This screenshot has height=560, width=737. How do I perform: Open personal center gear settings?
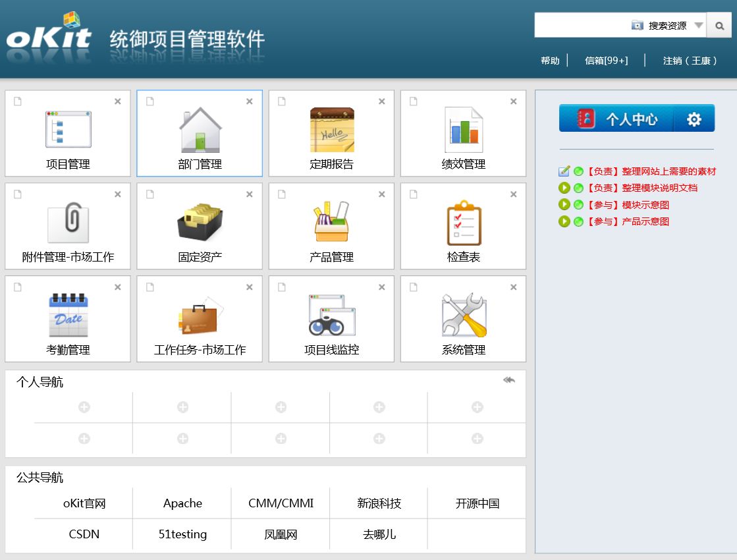[x=694, y=119]
